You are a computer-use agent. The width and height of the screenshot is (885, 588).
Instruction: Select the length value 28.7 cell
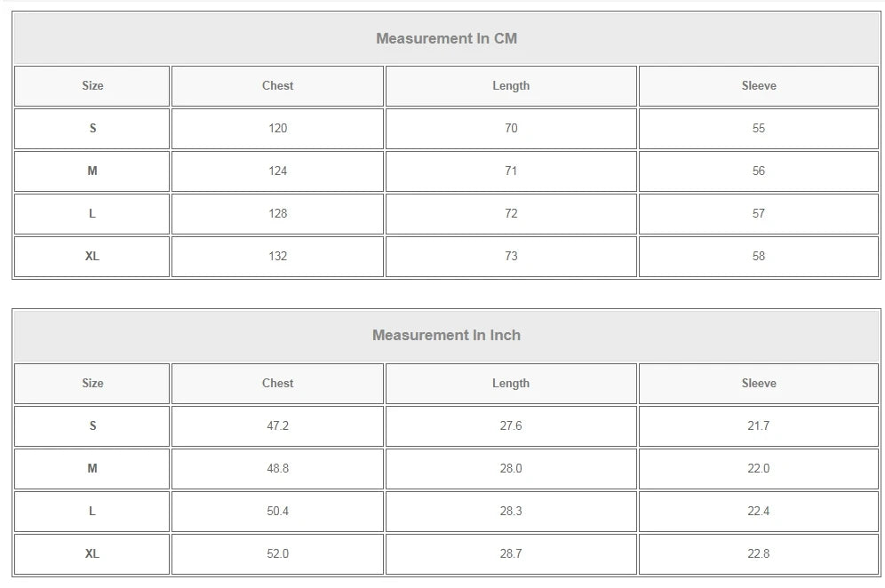pyautogui.click(x=510, y=554)
